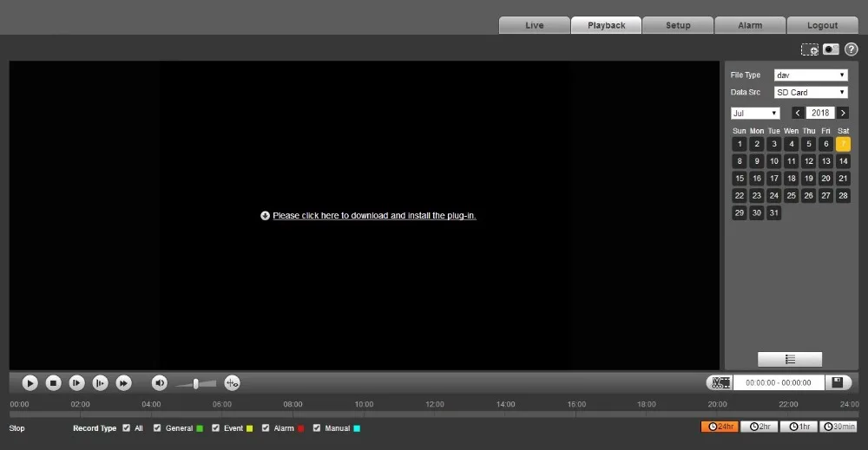
Task: Click the timeline bar at 12:00
Action: point(435,414)
